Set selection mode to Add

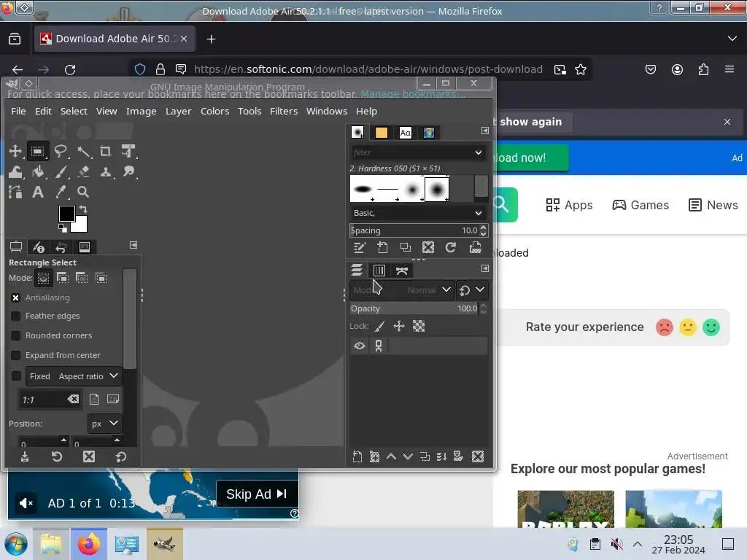pyautogui.click(x=63, y=278)
